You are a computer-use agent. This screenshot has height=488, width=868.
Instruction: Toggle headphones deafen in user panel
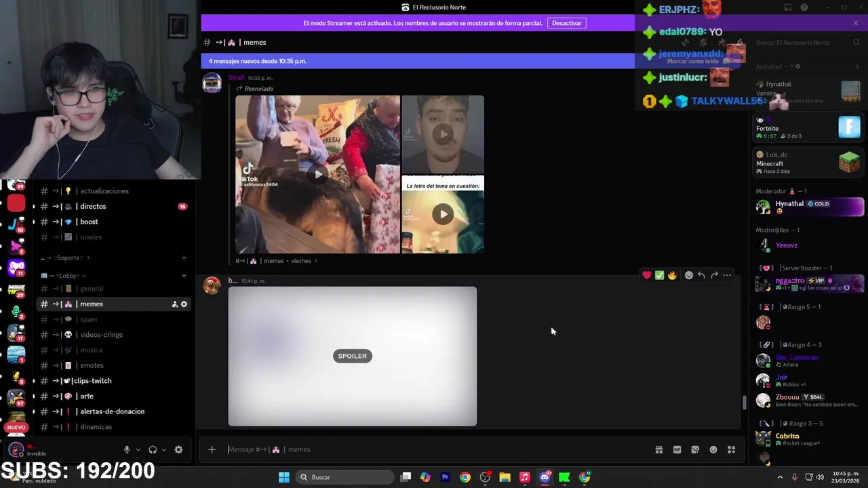point(153,449)
